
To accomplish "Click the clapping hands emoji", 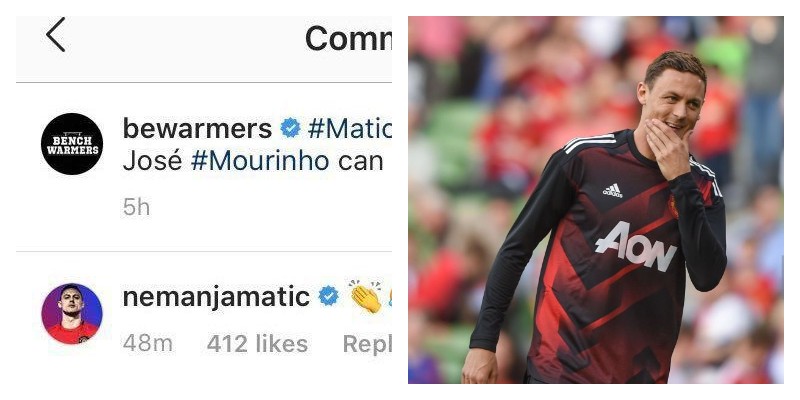I will tap(366, 296).
